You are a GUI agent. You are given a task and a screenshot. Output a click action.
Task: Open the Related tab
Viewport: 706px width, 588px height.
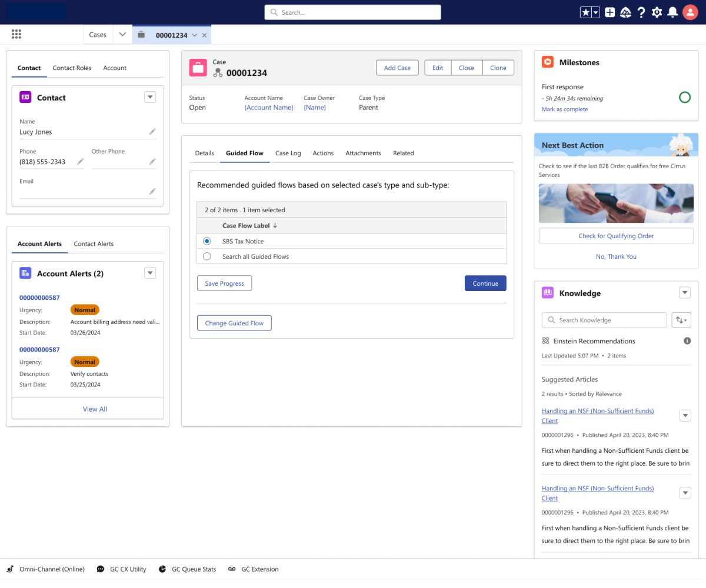[404, 153]
